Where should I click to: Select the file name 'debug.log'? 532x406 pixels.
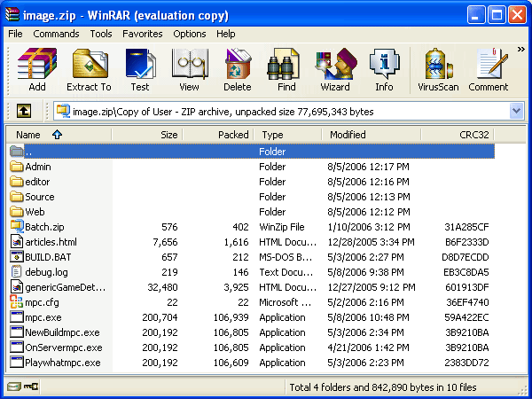pos(46,272)
